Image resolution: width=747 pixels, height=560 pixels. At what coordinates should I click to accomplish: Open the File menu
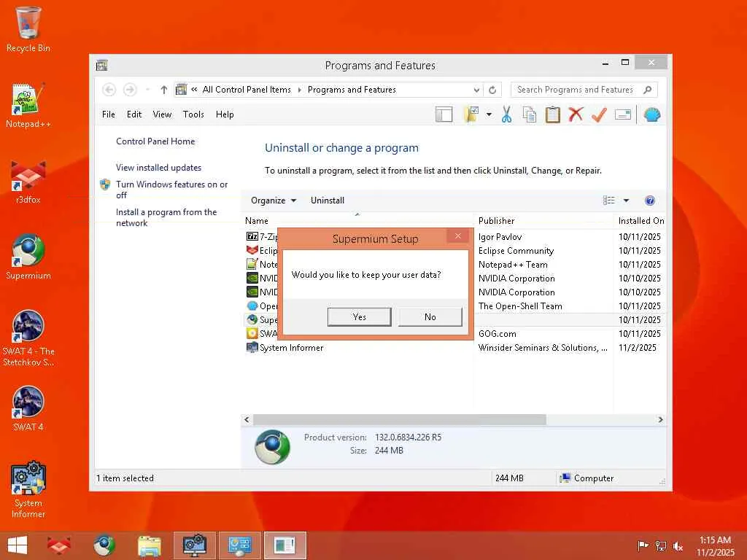[x=108, y=114]
